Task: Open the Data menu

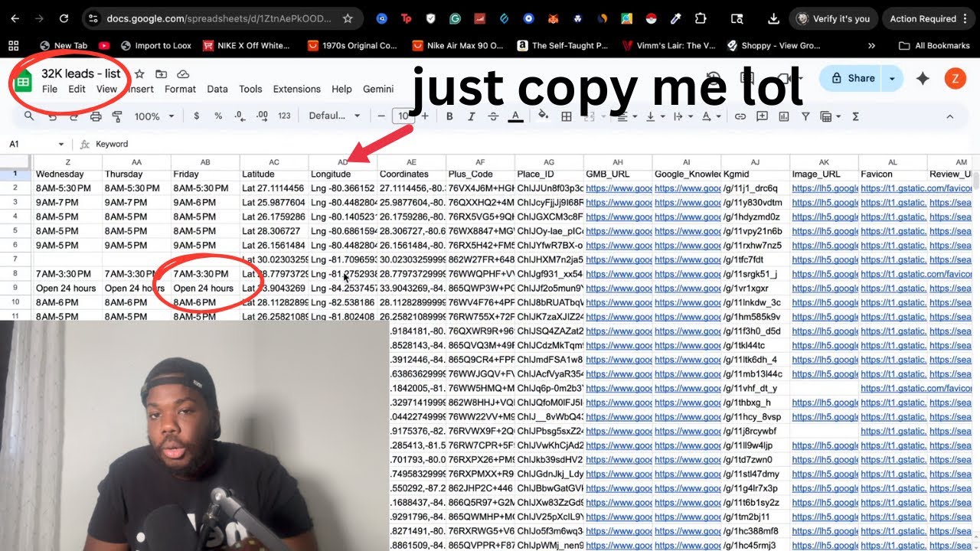Action: (217, 89)
